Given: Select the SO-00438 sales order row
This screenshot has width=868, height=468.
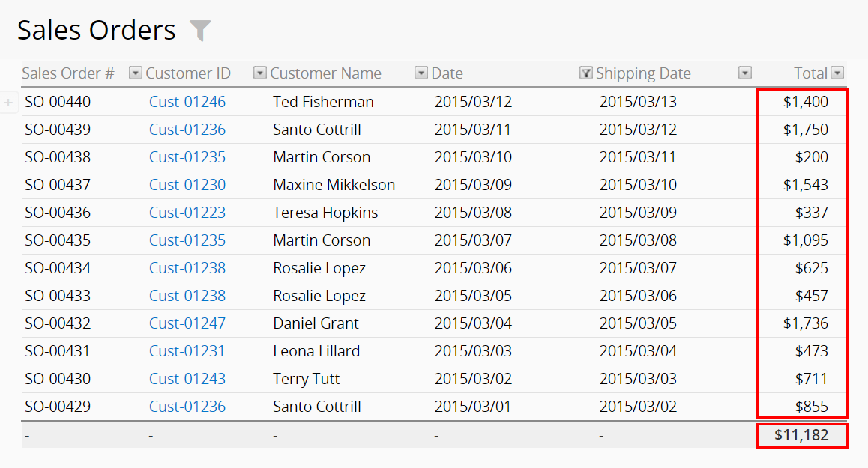Looking at the screenshot, I should click(x=434, y=157).
